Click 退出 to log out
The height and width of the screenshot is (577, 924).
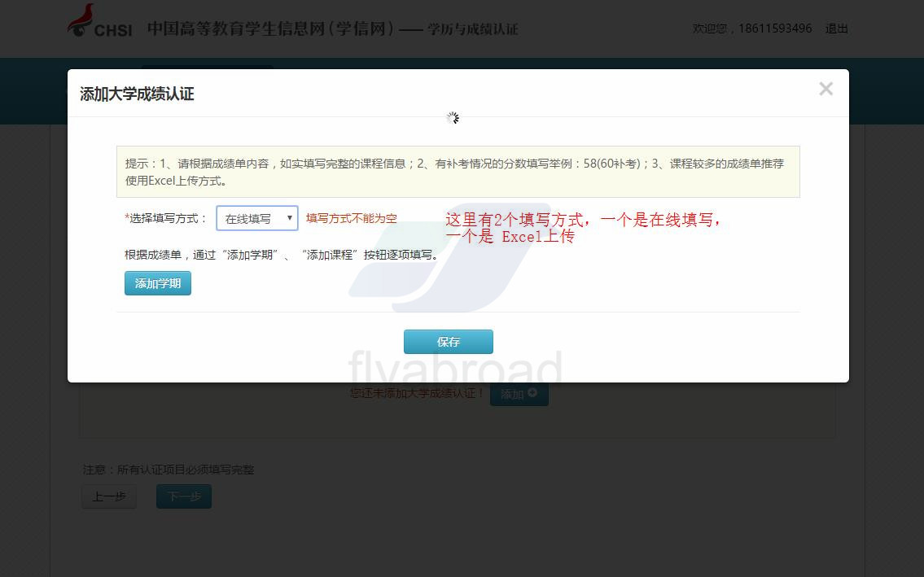[x=836, y=28]
